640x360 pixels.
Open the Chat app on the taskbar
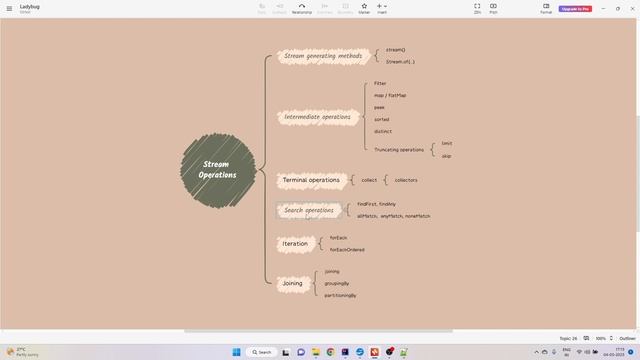tap(301, 352)
